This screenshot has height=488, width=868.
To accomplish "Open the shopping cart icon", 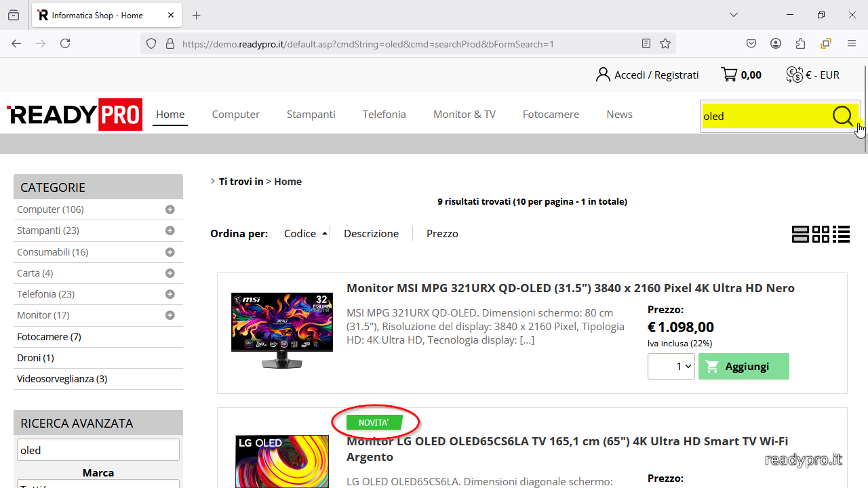I will click(729, 75).
